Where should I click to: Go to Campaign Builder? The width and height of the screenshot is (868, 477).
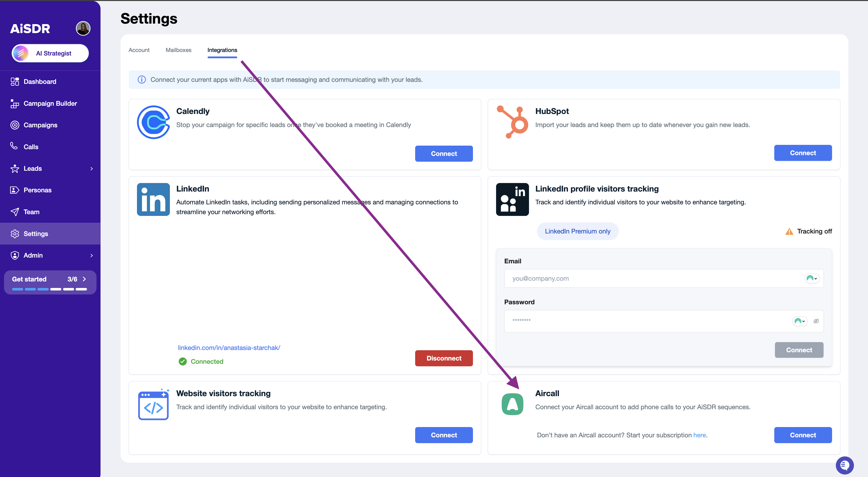click(50, 103)
